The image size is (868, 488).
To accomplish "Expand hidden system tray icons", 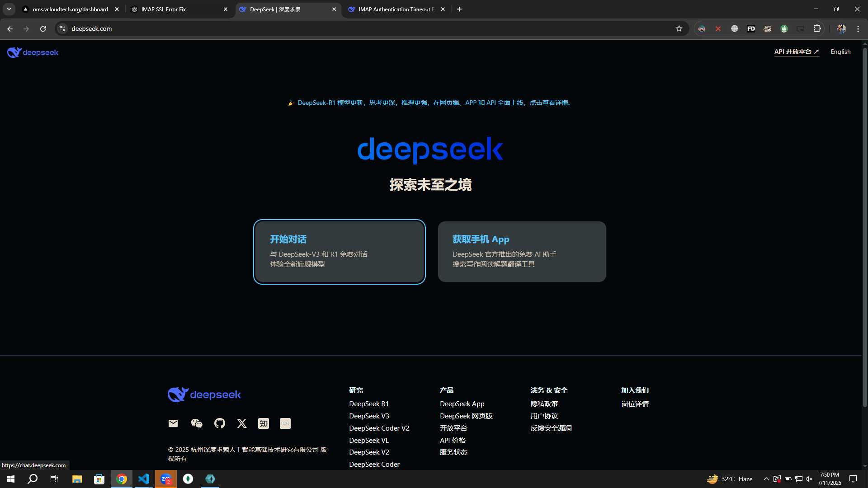I will pyautogui.click(x=766, y=479).
